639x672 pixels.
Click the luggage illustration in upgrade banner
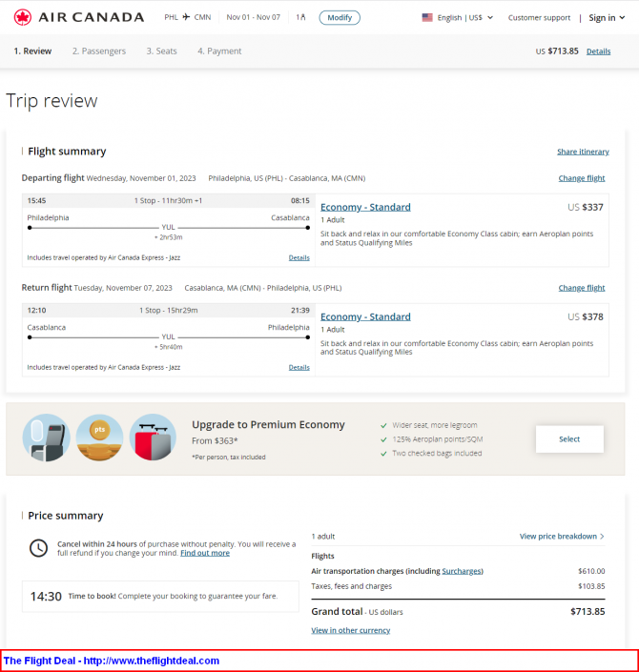153,438
